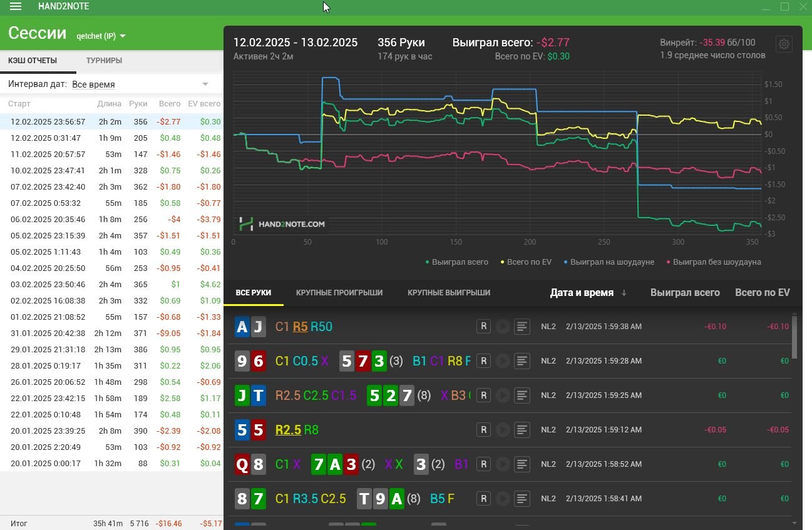
Task: Switch to the ТУРНИРЫ tab
Action: (x=104, y=61)
